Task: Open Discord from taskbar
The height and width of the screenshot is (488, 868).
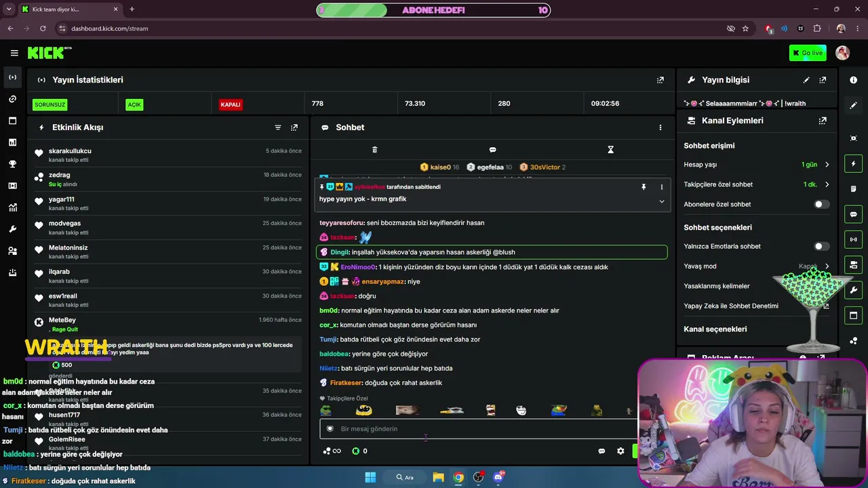Action: pyautogui.click(x=498, y=477)
